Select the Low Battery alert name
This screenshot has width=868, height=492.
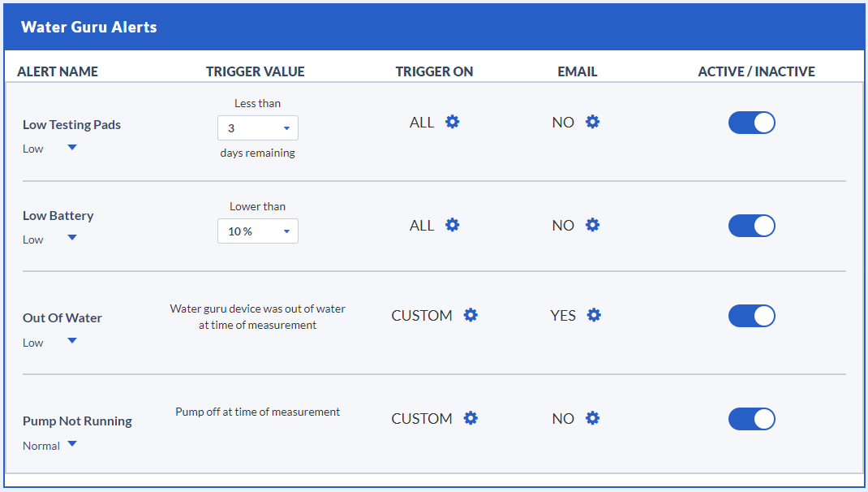pos(58,215)
